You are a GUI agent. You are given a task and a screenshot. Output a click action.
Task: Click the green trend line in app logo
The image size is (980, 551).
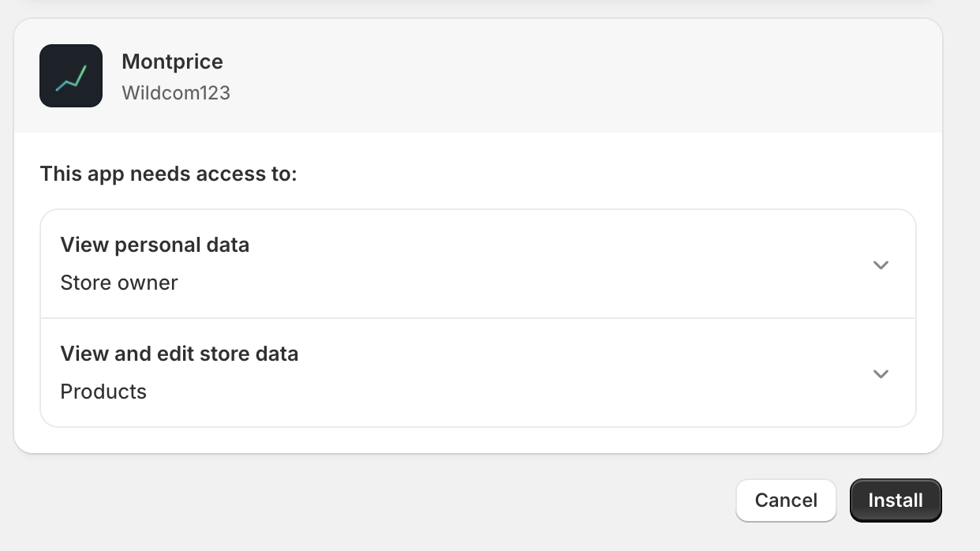coord(71,77)
